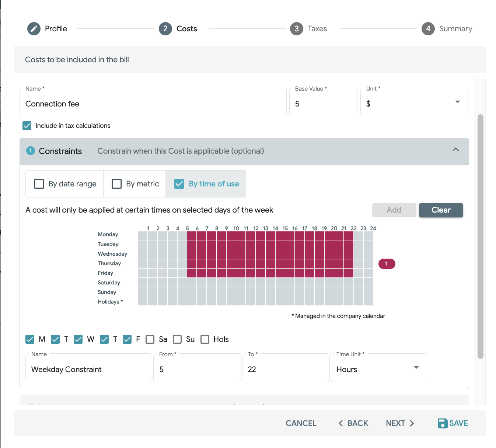The height and width of the screenshot is (448, 496).
Task: Click the Clear button
Action: [441, 210]
